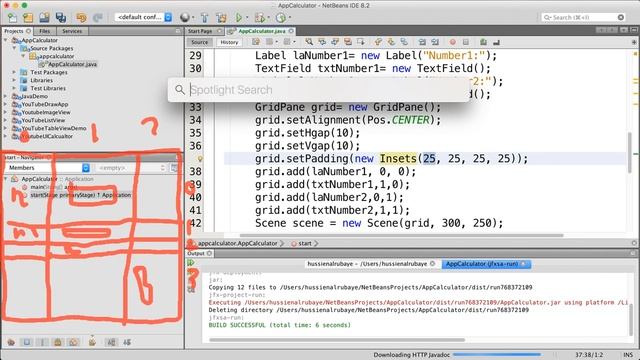Click the appcalculator.AppCalculator breadcrumb
This screenshot has height=360, width=640.
[x=238, y=243]
